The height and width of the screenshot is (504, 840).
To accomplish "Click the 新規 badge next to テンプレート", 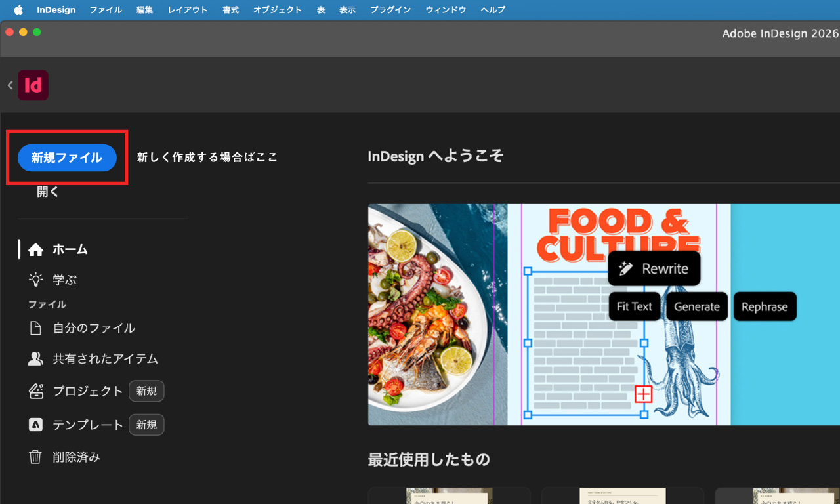I will (146, 425).
